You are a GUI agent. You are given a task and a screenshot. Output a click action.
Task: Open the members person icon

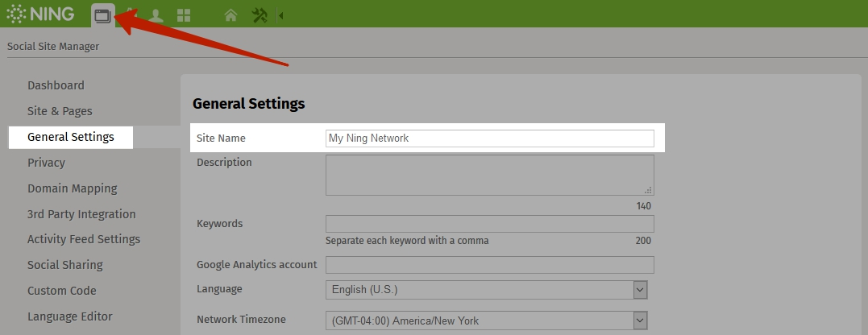(x=156, y=15)
